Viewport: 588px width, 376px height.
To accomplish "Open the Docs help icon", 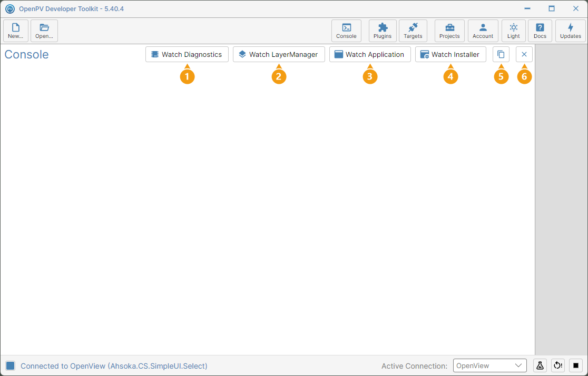I will (540, 31).
